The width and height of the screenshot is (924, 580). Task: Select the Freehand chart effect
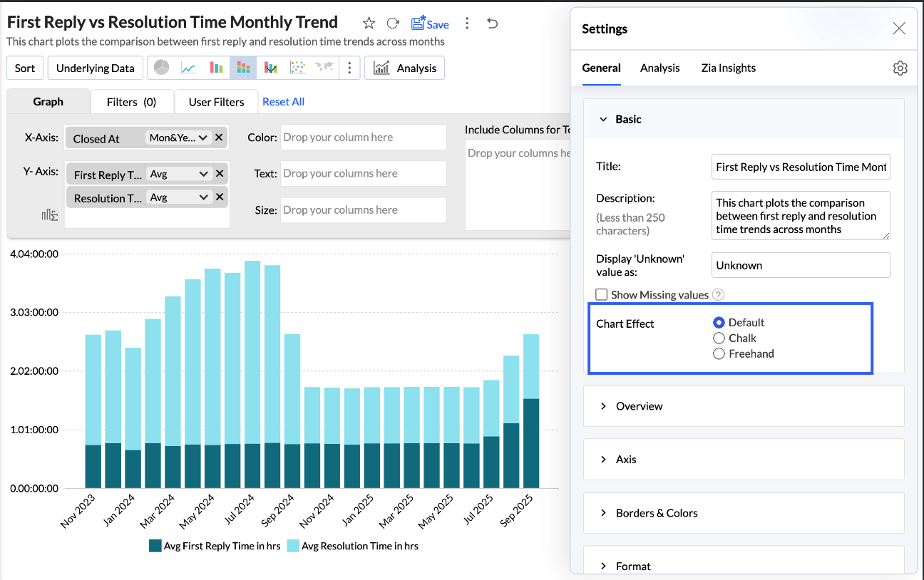[x=719, y=354]
